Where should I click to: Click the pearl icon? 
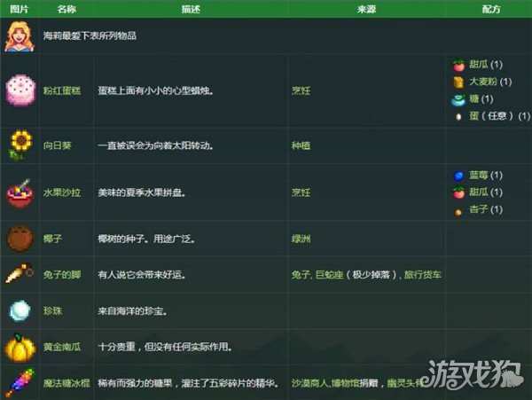pyautogui.click(x=20, y=310)
